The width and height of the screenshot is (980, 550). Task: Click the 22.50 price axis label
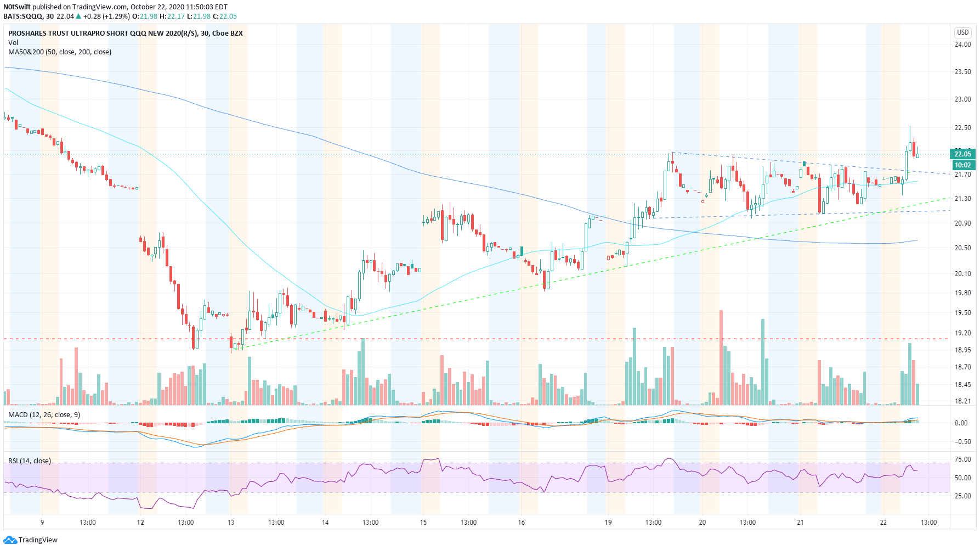coord(963,128)
